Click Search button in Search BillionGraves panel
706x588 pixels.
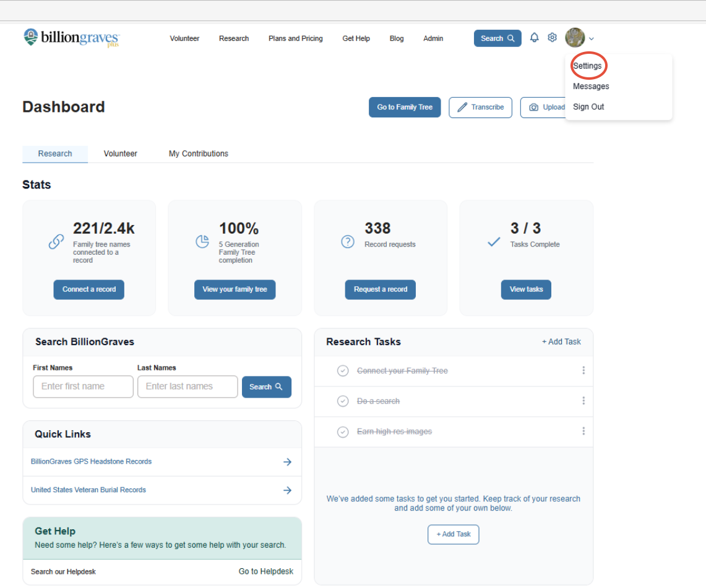pos(267,387)
